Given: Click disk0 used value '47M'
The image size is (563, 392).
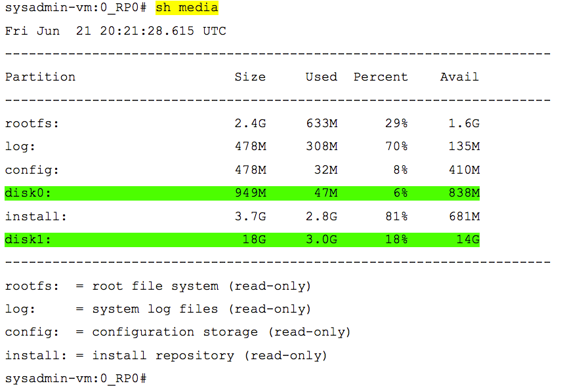Looking at the screenshot, I should [325, 193].
